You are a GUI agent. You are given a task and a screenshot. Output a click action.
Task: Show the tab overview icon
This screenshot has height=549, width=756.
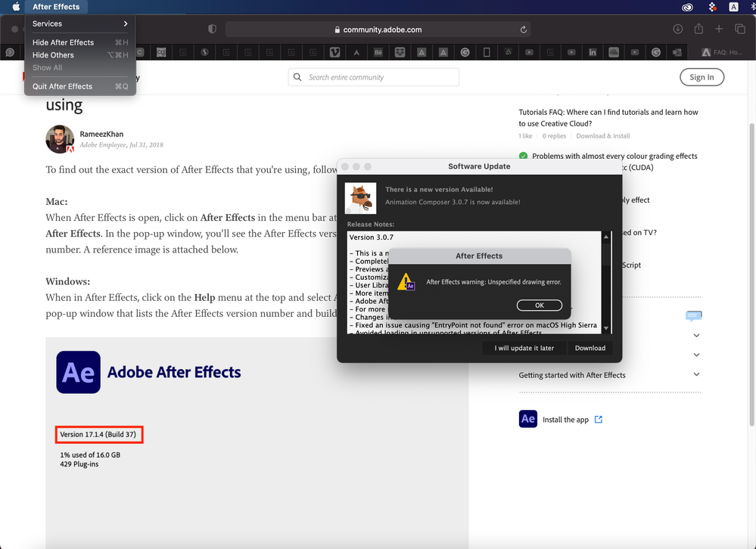click(x=740, y=29)
